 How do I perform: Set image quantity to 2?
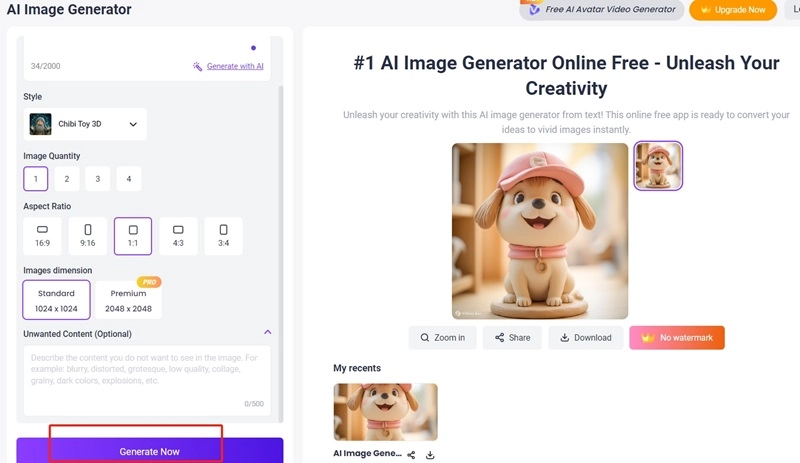[67, 179]
